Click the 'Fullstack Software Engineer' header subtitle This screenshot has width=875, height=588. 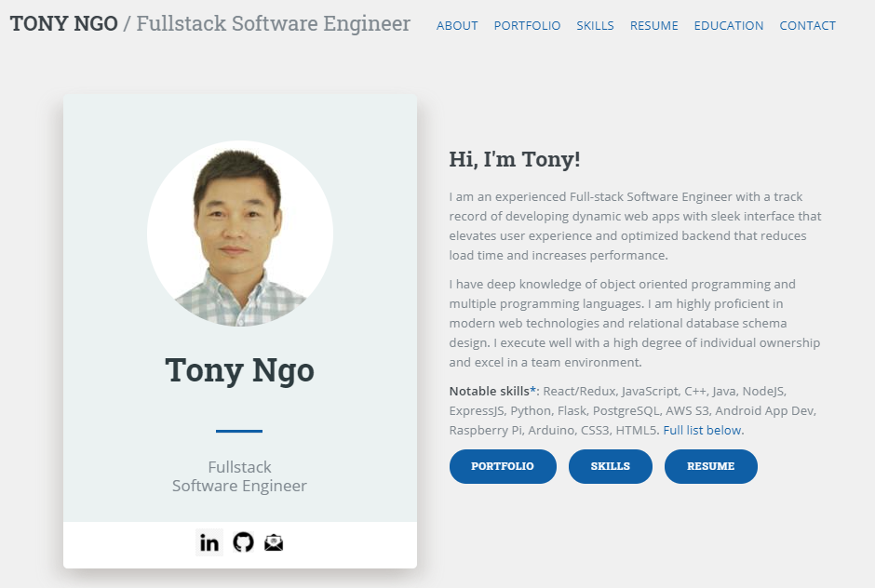272,23
